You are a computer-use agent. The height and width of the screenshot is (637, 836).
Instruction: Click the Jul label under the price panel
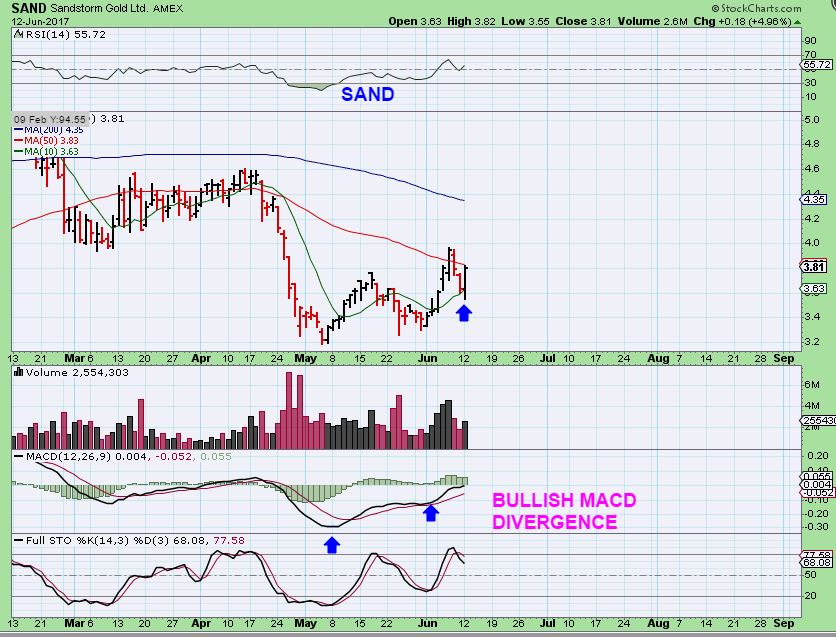tap(548, 358)
